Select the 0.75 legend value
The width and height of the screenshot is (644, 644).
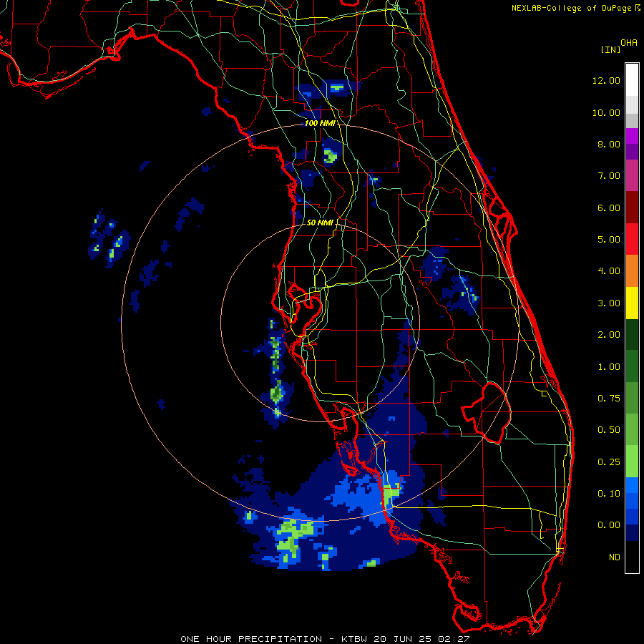pos(609,399)
